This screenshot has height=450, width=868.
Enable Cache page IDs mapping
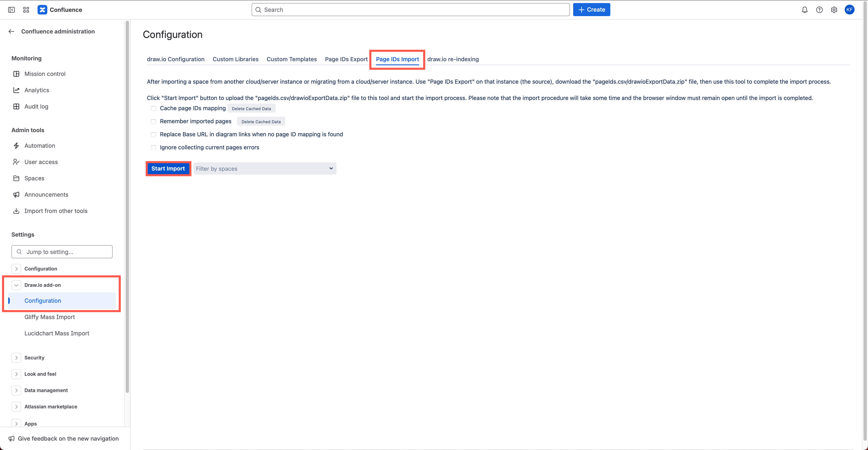tap(153, 108)
